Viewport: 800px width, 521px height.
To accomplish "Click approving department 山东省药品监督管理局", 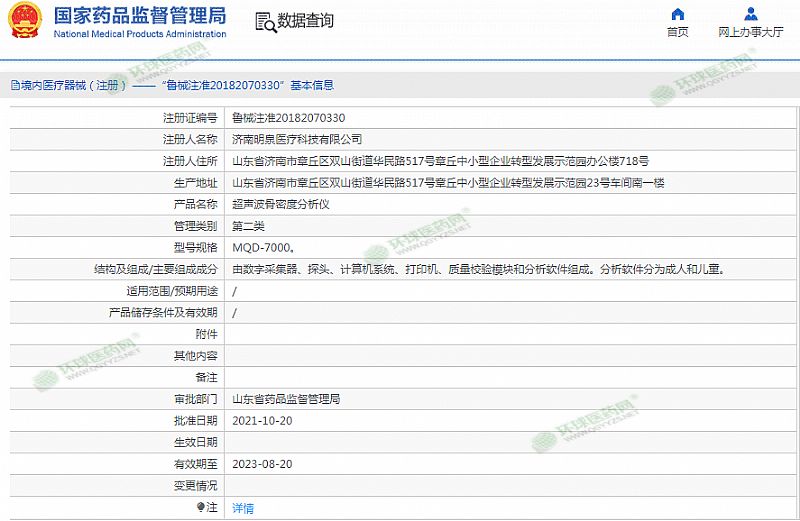I will pos(286,399).
